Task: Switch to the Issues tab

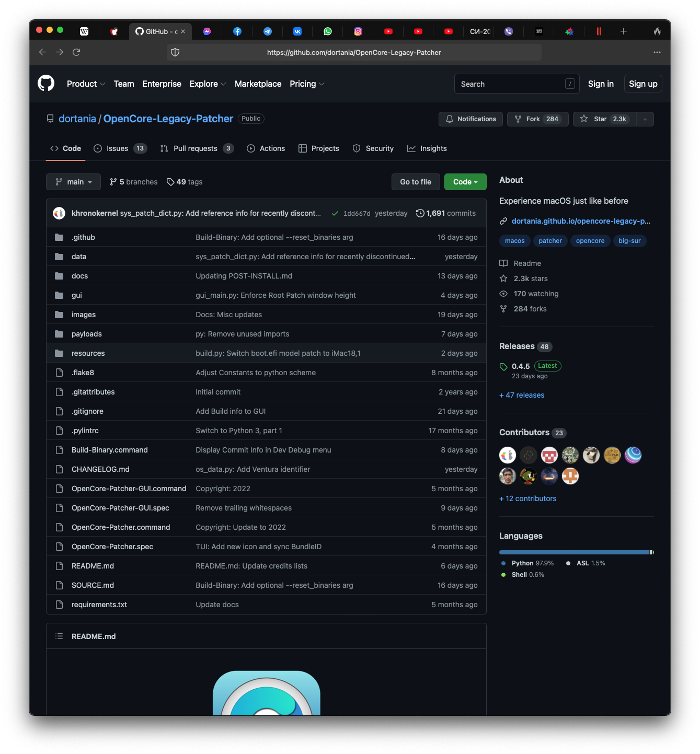Action: (x=120, y=148)
